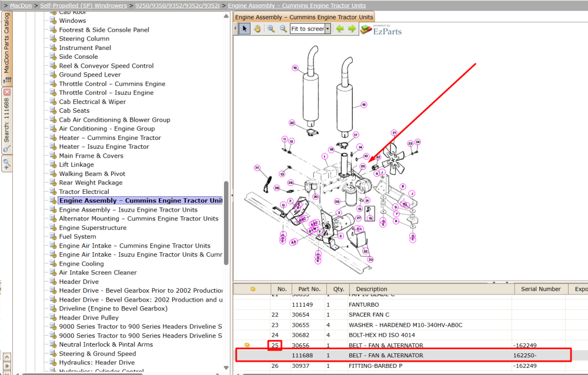Click notes column header icon

pos(253,289)
